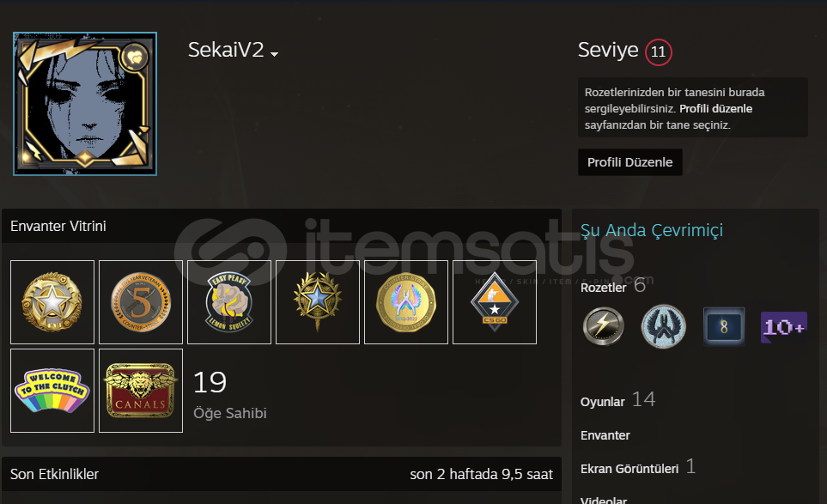827x504 pixels.
Task: Click the silver CS:GO wings badge
Action: tap(664, 327)
